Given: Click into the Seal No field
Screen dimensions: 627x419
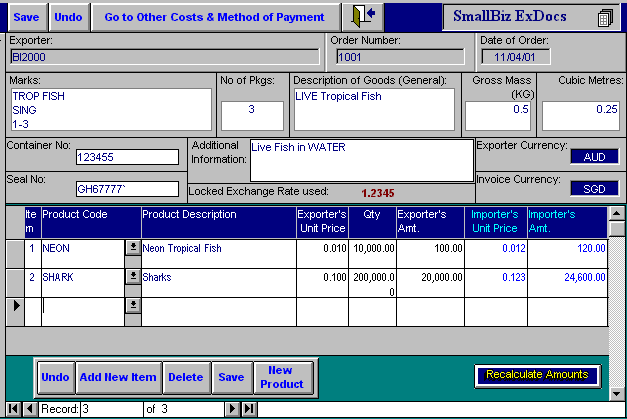Looking at the screenshot, I should tap(127, 187).
